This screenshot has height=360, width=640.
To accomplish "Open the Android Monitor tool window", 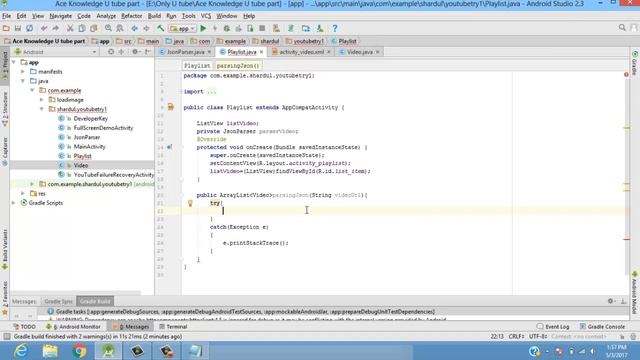I will tap(73, 327).
